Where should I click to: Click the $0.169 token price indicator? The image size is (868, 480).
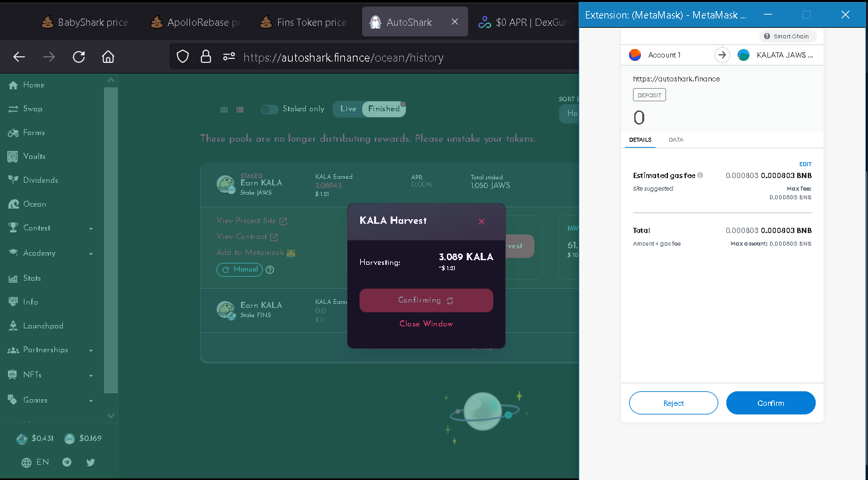pyautogui.click(x=83, y=438)
